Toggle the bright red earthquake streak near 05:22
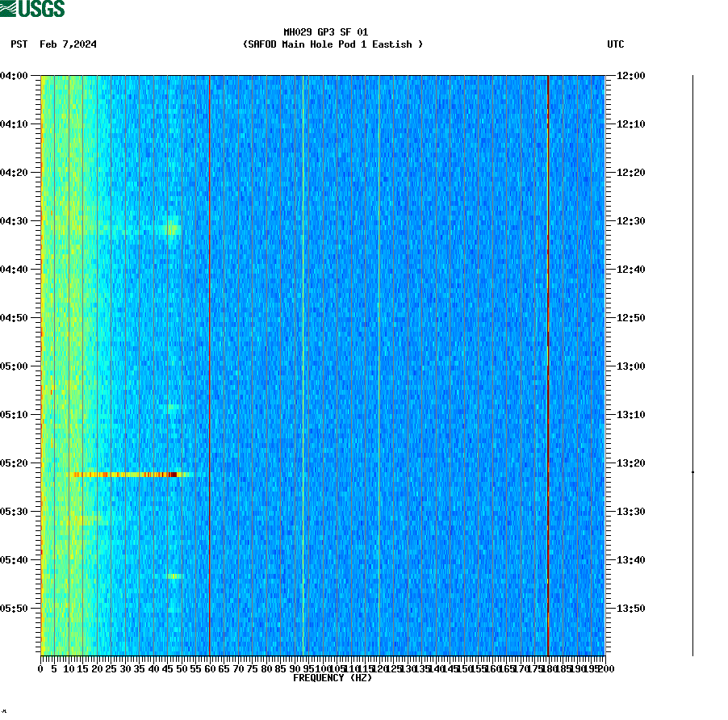This screenshot has width=728, height=720. click(x=129, y=475)
